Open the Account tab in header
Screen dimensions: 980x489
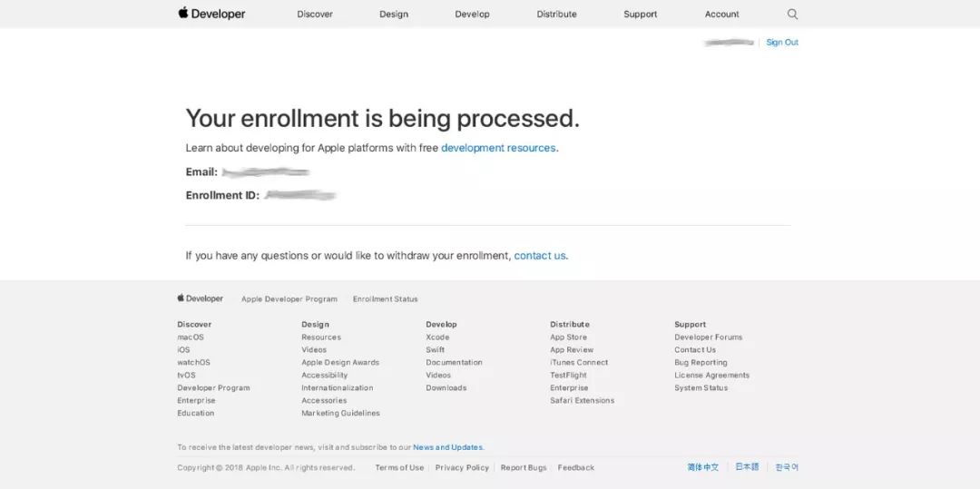pyautogui.click(x=721, y=15)
